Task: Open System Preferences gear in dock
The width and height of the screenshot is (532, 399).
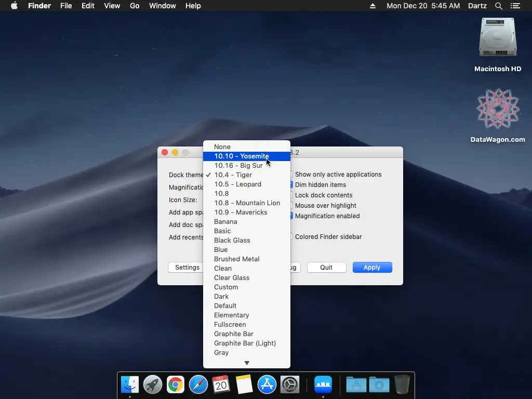Action: (290, 385)
